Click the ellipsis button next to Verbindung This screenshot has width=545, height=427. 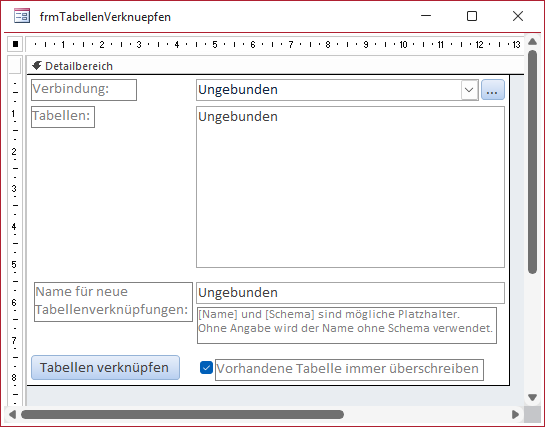pyautogui.click(x=493, y=90)
